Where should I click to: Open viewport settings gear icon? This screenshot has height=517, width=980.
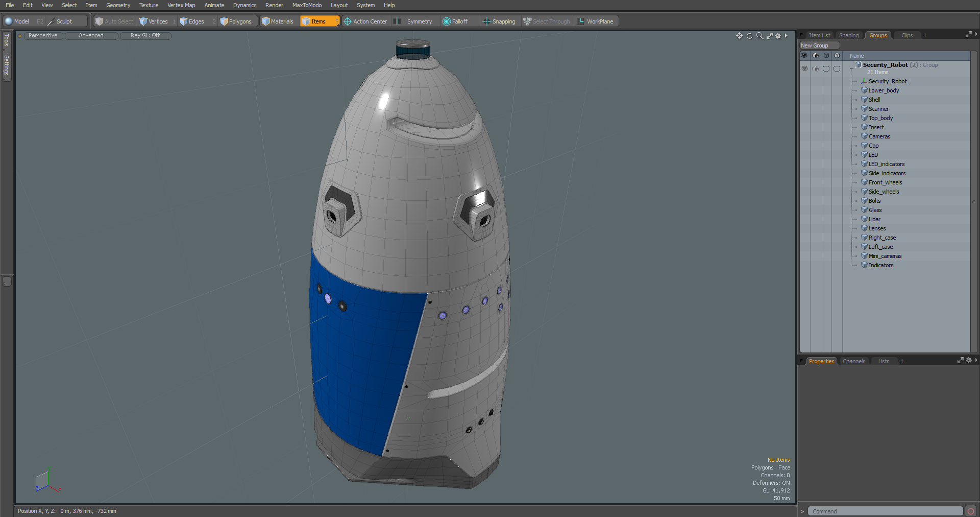[x=778, y=36]
